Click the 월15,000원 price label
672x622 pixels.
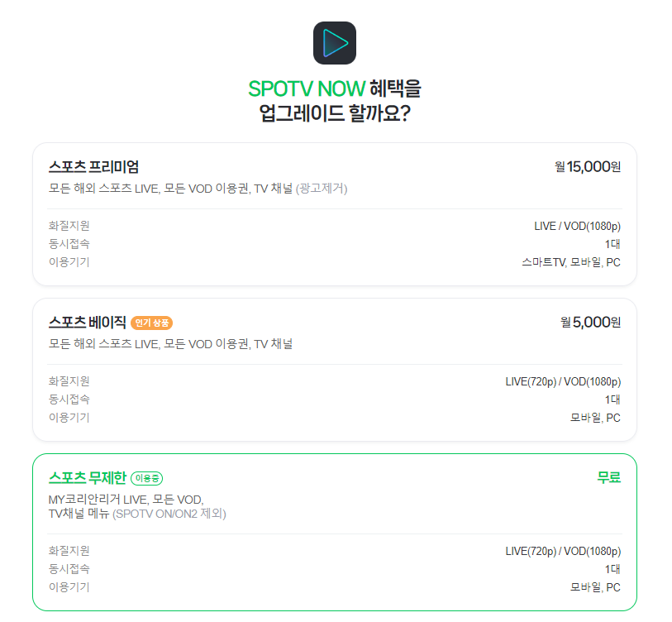coord(586,167)
